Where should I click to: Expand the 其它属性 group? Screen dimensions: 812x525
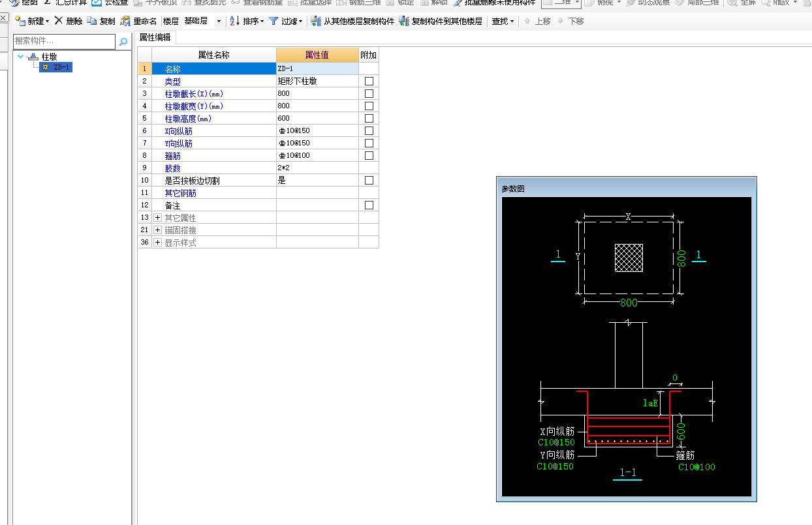pyautogui.click(x=157, y=218)
